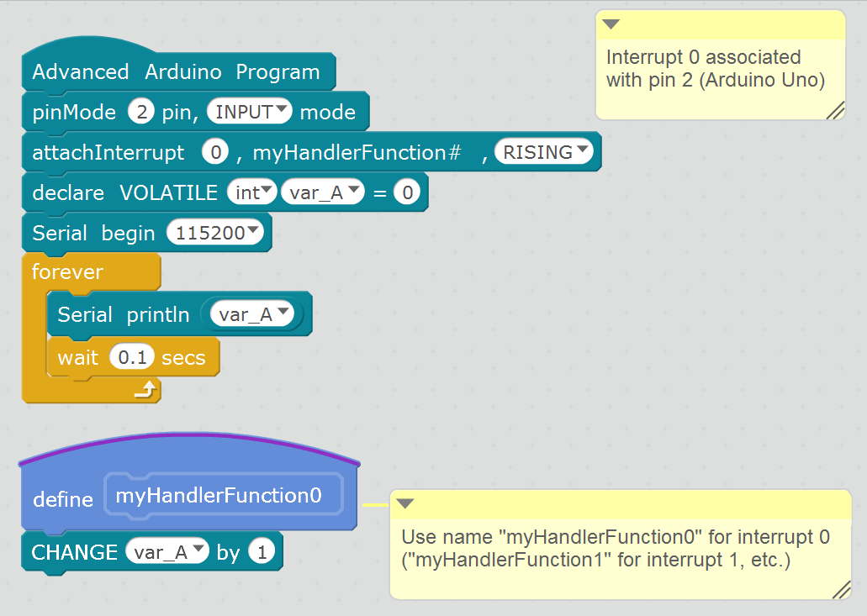
Task: Click the wait 0.1 seconds field
Action: pos(132,358)
